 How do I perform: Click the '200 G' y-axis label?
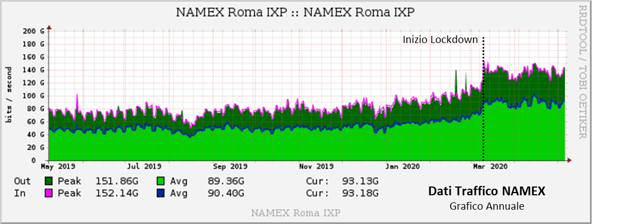pyautogui.click(x=34, y=31)
